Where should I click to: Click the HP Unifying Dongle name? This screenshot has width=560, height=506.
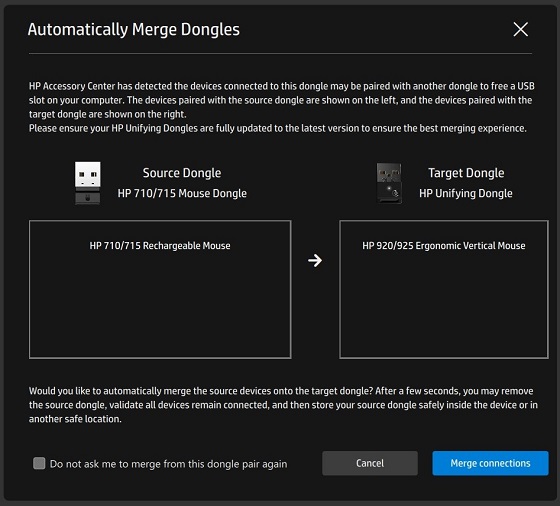click(466, 193)
